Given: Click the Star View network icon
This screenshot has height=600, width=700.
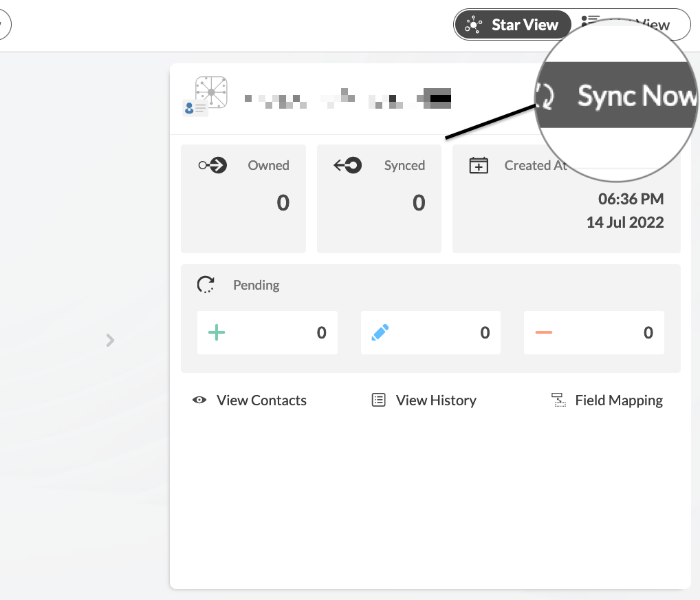Looking at the screenshot, I should pos(473,25).
